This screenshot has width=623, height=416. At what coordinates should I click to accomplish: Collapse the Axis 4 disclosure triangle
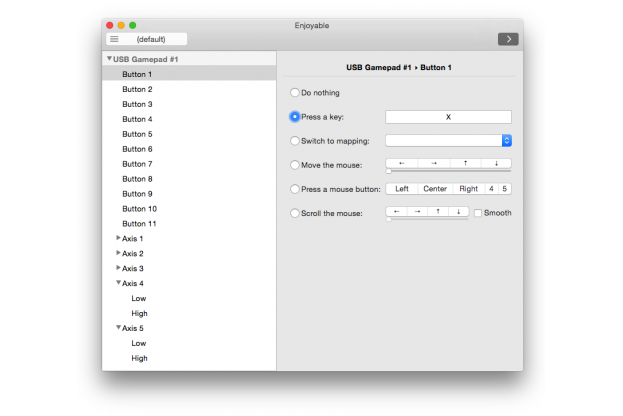point(118,283)
